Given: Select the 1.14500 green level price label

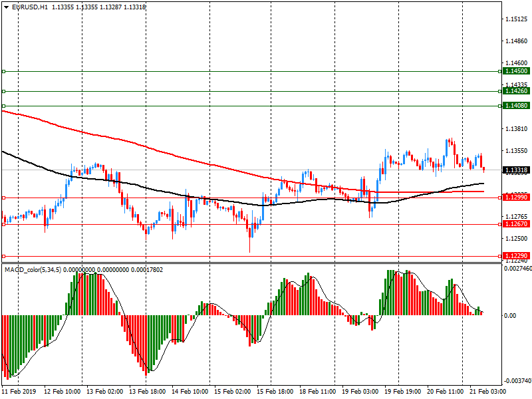Looking at the screenshot, I should (516, 71).
